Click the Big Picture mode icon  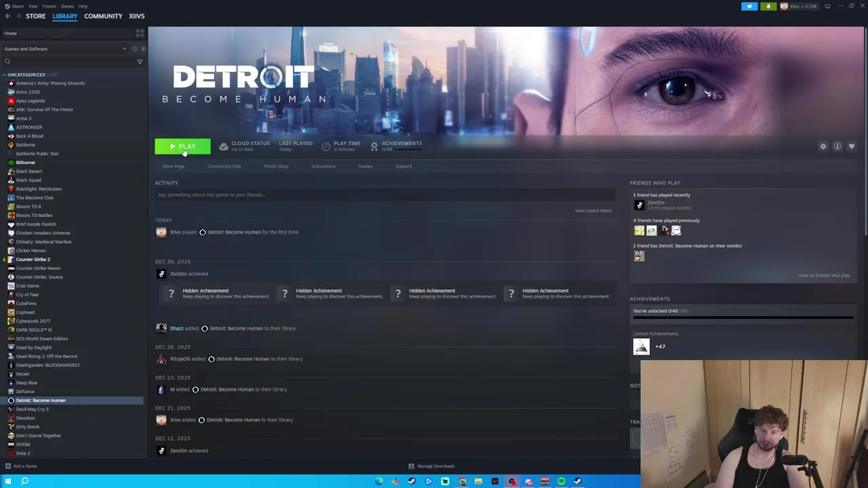click(x=827, y=6)
